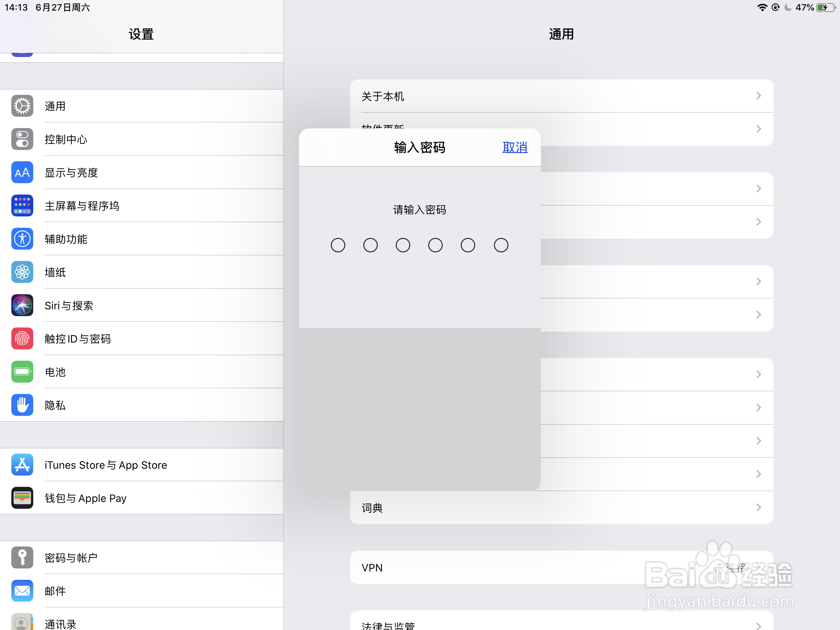The width and height of the screenshot is (840, 630).
Task: Open 邮件 settings via envelope icon
Action: point(22,591)
